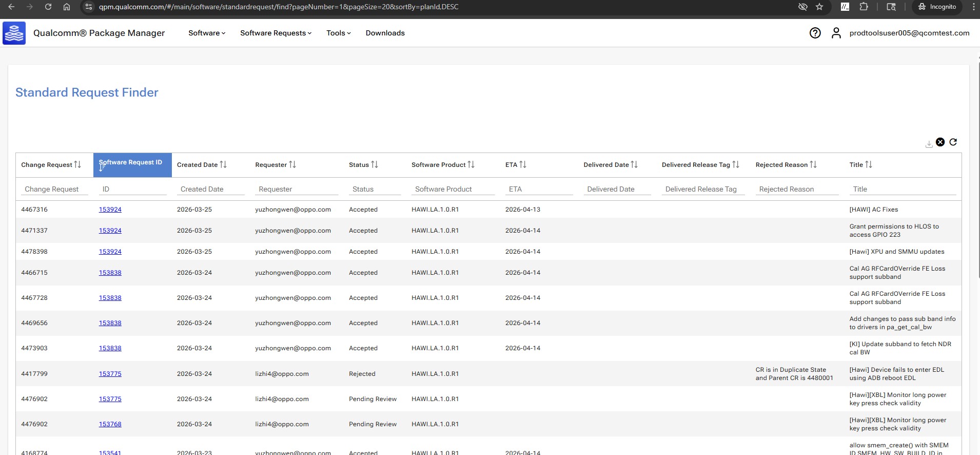This screenshot has width=980, height=455.
Task: Click the user profile icon
Action: click(x=836, y=33)
